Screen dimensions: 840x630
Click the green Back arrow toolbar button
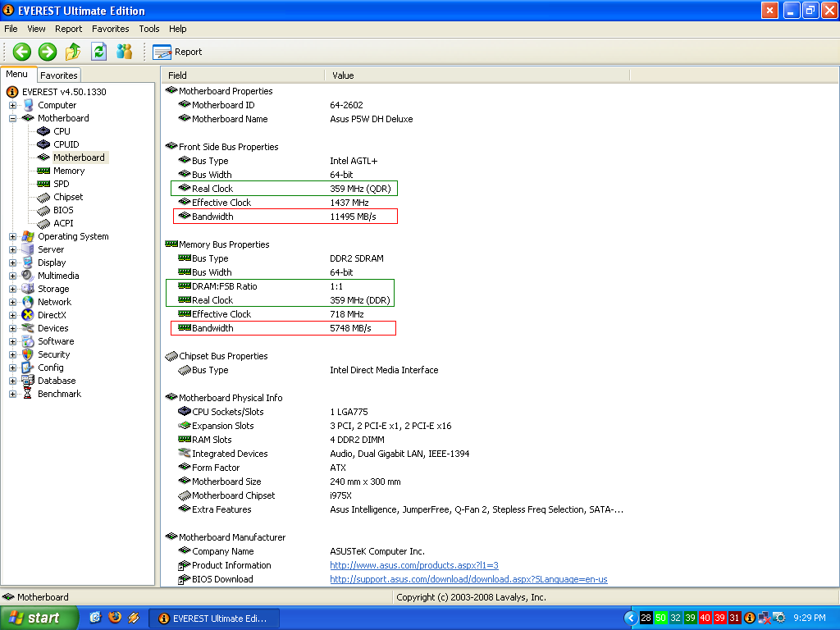22,52
